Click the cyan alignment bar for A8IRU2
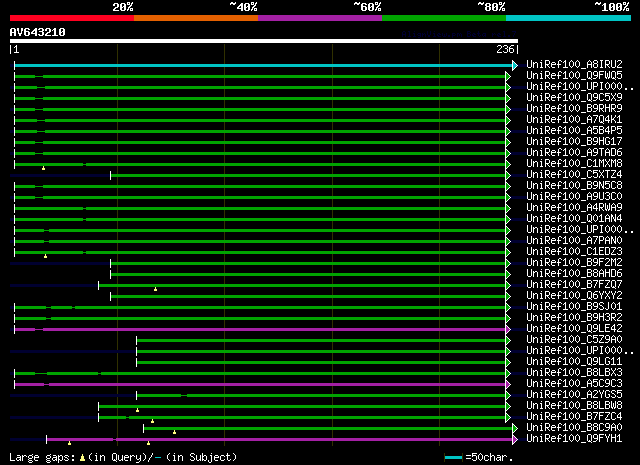Screen dimensions: 640x465 tap(264, 65)
